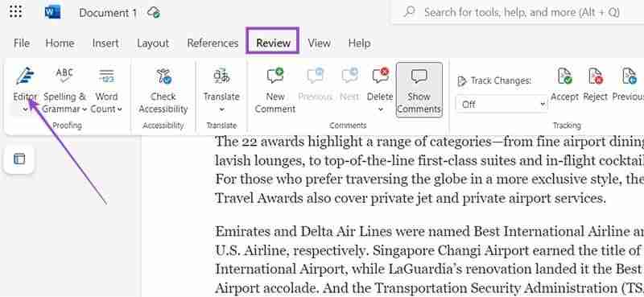Switch to the Layout tab

click(153, 43)
